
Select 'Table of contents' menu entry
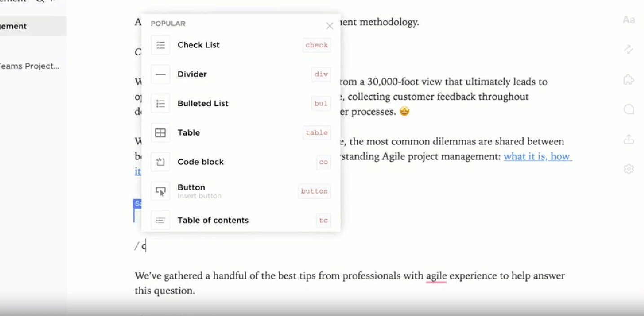coord(213,220)
